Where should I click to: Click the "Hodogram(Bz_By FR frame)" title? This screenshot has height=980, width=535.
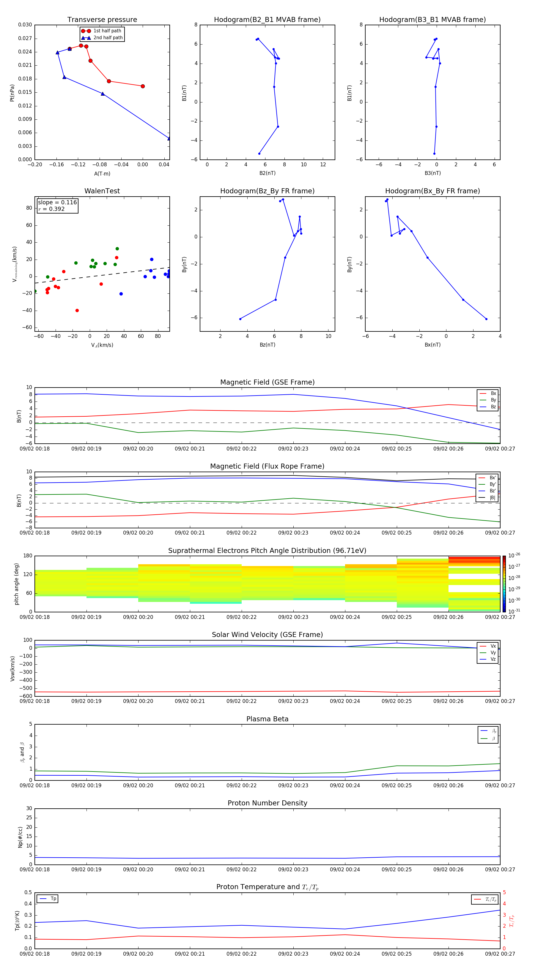click(267, 191)
